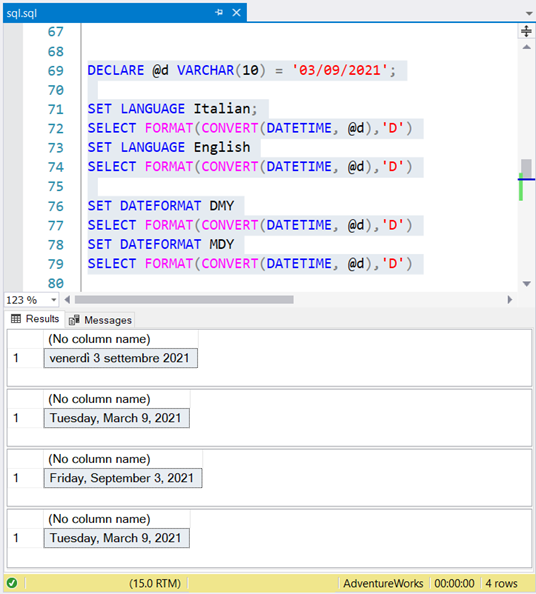
Task: Click the '03/09/2021' string literal
Action: 339,70
